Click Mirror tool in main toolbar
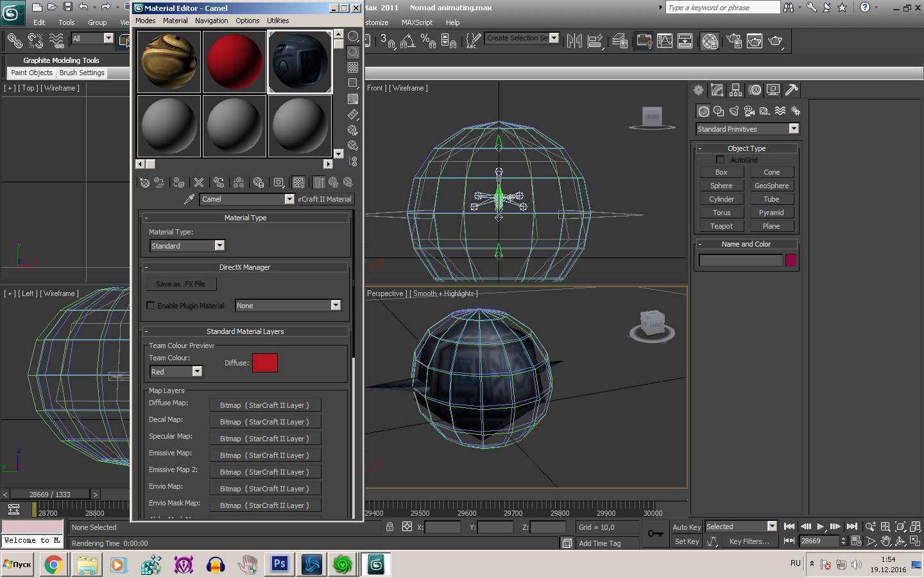The height and width of the screenshot is (578, 924). click(x=574, y=41)
